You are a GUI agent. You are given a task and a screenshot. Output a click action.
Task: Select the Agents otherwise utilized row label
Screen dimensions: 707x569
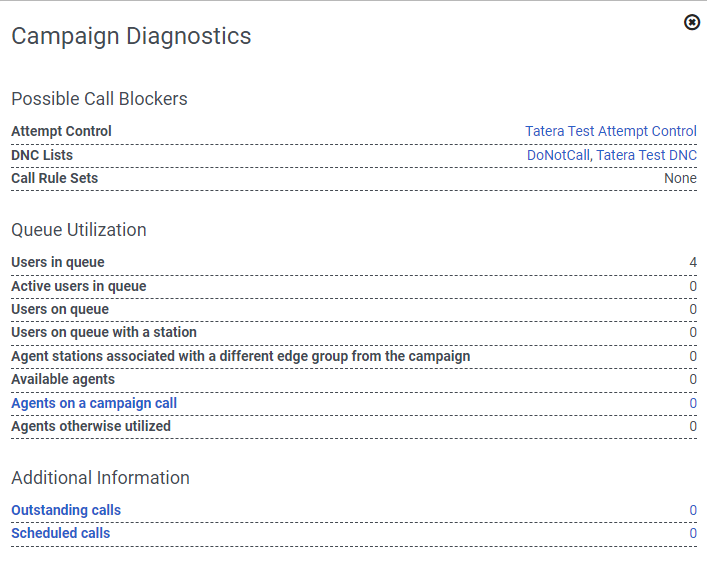click(91, 426)
